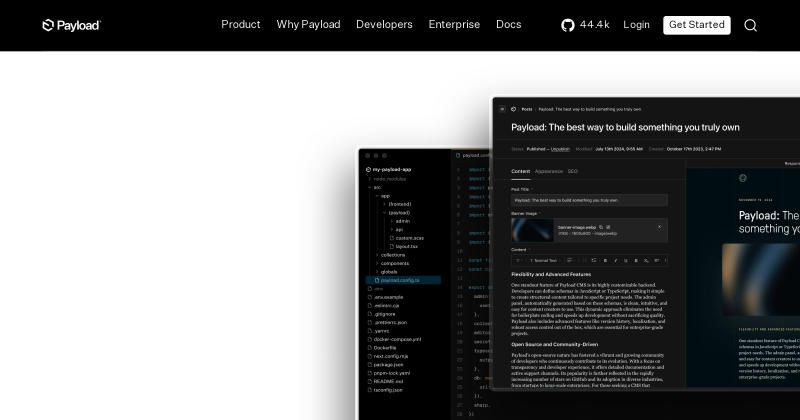
Task: Open the Why Payload menu item
Action: [308, 24]
